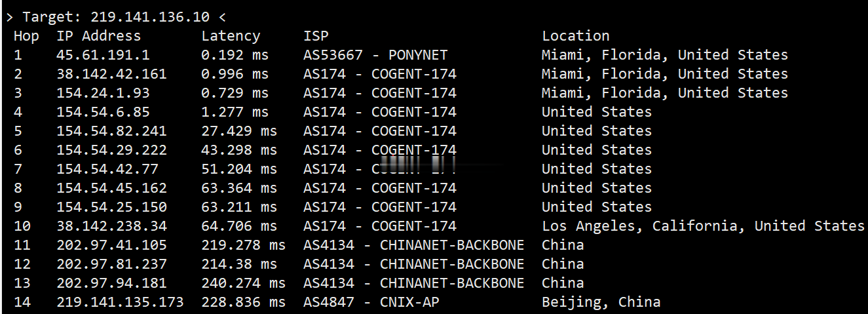Select IP address 202.97.41.105
Image resolution: width=868 pixels, height=314 pixels.
tap(111, 245)
